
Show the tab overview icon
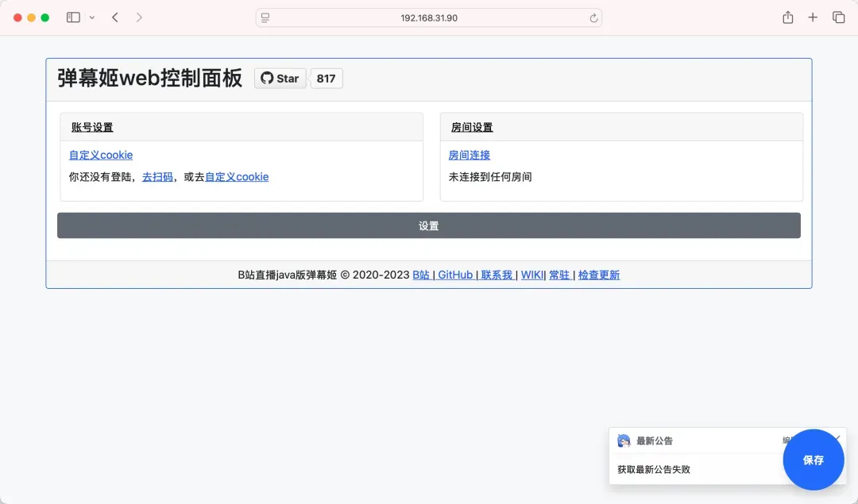pyautogui.click(x=838, y=17)
